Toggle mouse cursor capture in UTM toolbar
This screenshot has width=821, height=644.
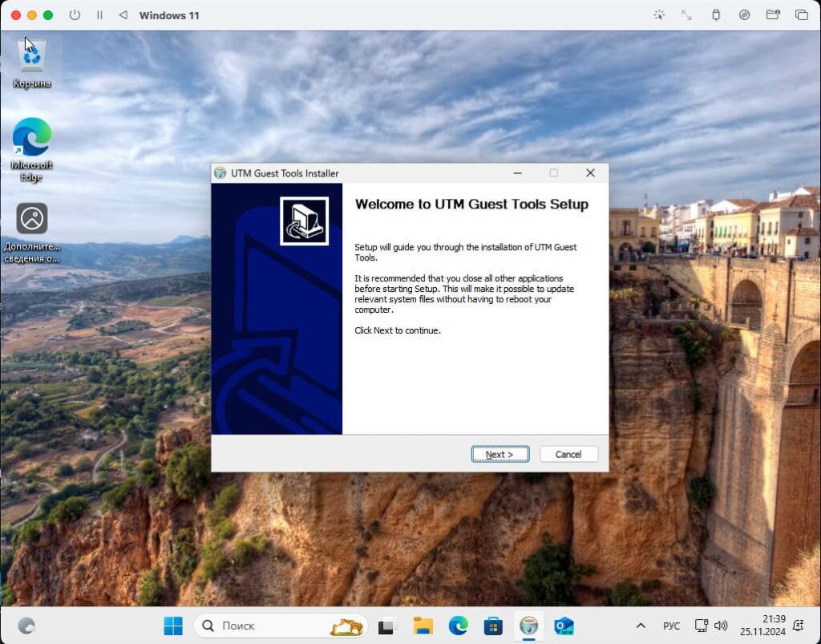659,15
